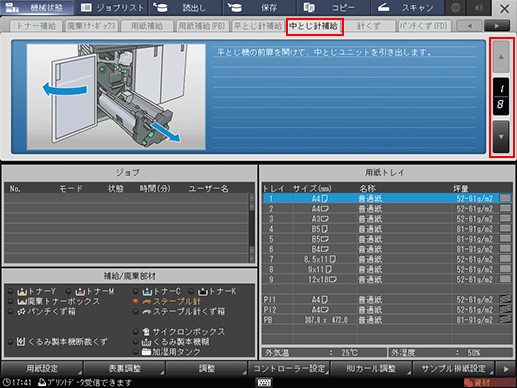Open the 保存 store function
The width and height of the screenshot is (517, 388).
[260, 7]
